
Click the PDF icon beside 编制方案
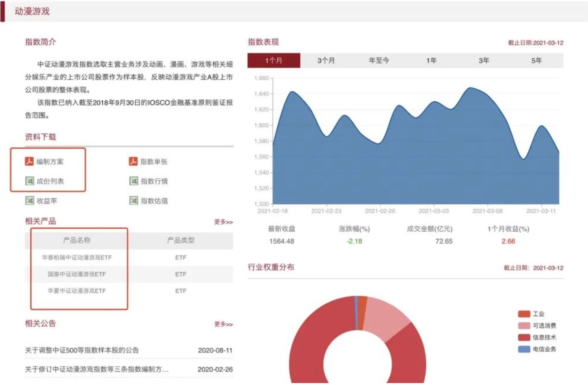[29, 161]
